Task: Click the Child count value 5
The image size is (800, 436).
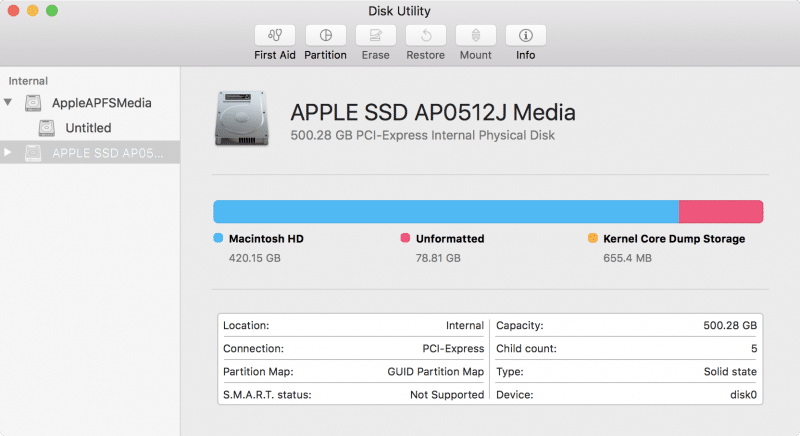Action: pyautogui.click(x=754, y=348)
